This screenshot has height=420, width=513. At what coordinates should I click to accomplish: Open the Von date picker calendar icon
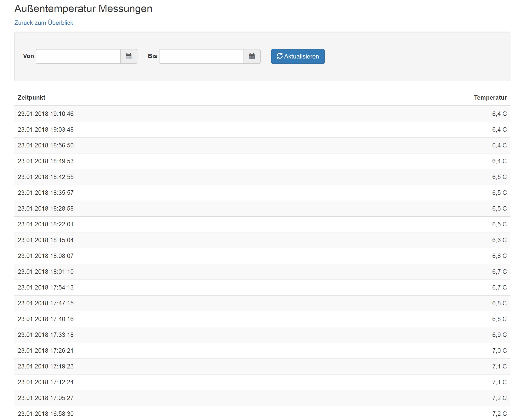coord(128,56)
